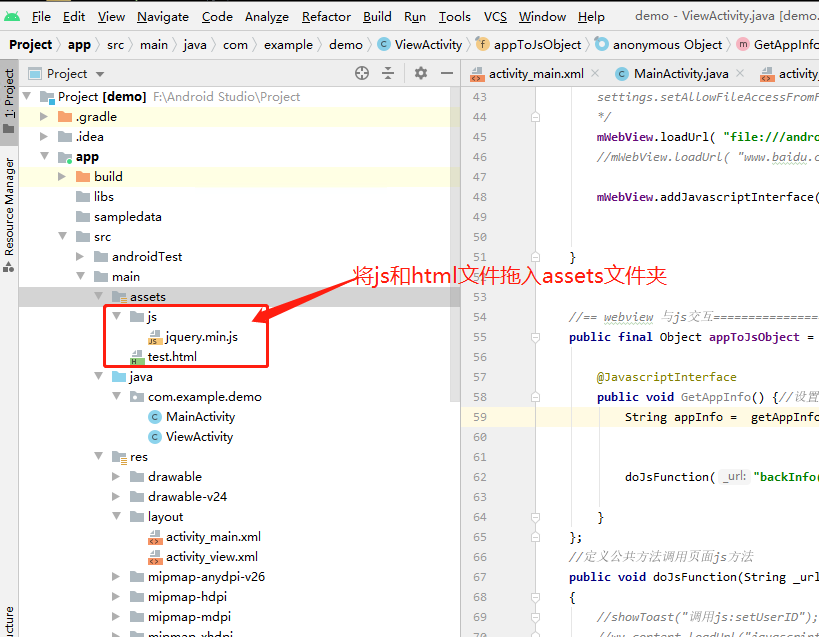Open the Project panel settings gear
Image resolution: width=819 pixels, height=637 pixels.
(x=420, y=73)
